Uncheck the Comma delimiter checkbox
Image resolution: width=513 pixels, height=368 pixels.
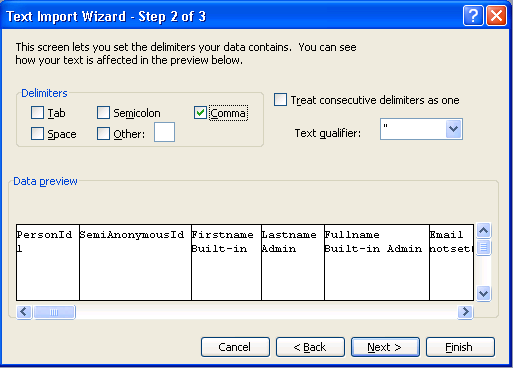click(200, 113)
